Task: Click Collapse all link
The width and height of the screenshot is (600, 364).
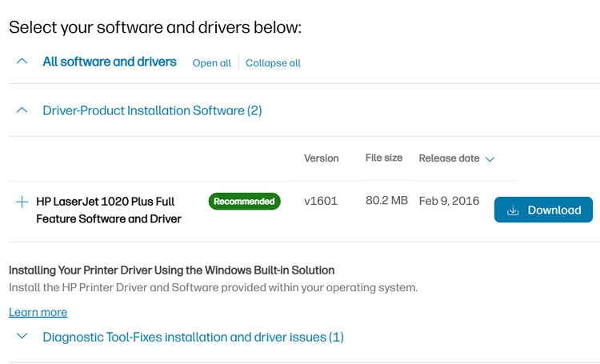Action: [x=273, y=62]
